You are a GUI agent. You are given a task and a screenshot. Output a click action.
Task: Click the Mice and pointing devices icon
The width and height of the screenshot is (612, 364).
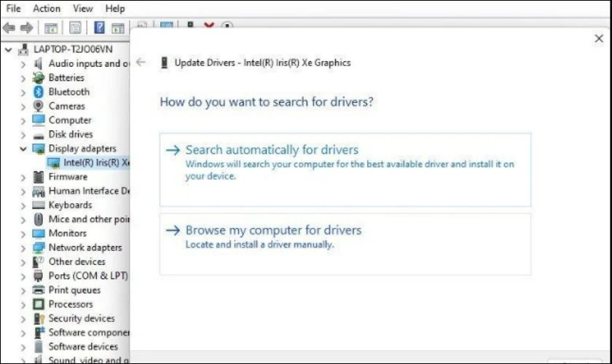click(x=38, y=219)
